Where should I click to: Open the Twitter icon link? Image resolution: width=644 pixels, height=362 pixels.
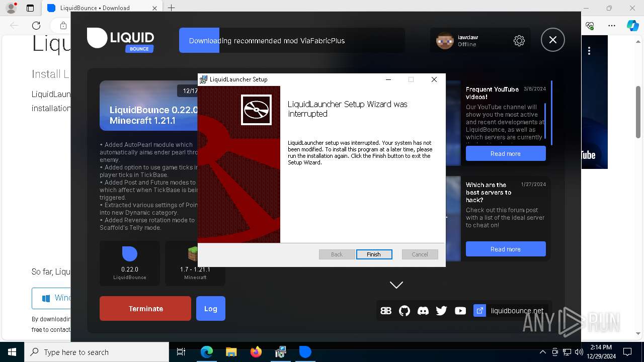[x=442, y=311]
